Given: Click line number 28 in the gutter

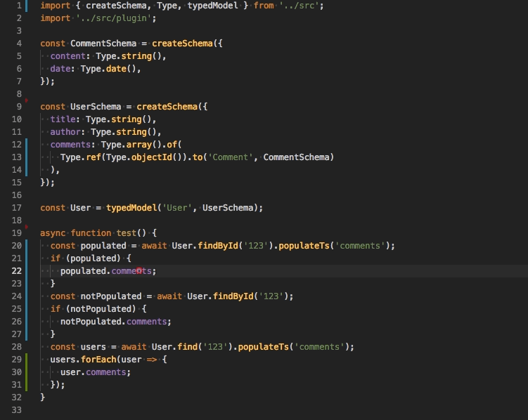Looking at the screenshot, I should pos(16,347).
